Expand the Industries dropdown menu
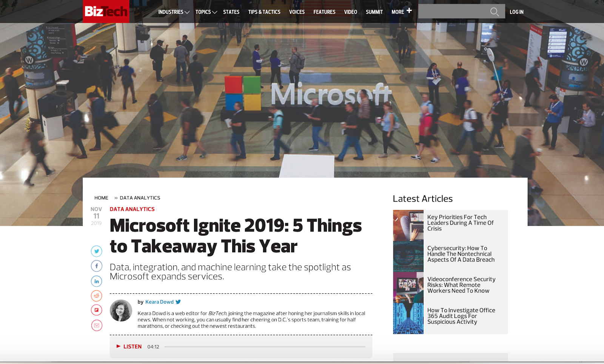This screenshot has width=604, height=364. point(174,12)
